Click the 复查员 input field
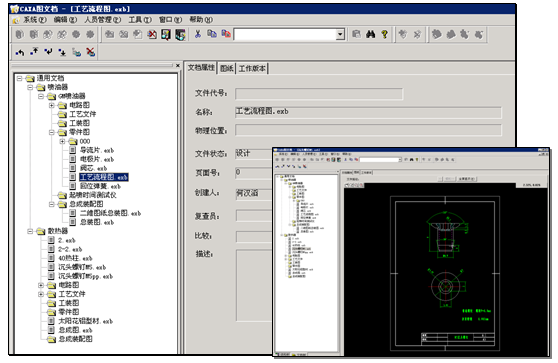Viewport: 558px width, 363px height. click(x=254, y=216)
